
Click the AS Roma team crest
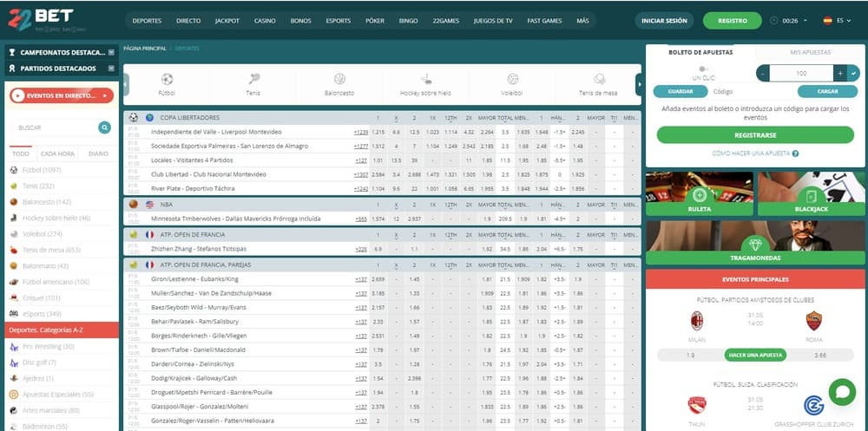(x=814, y=320)
